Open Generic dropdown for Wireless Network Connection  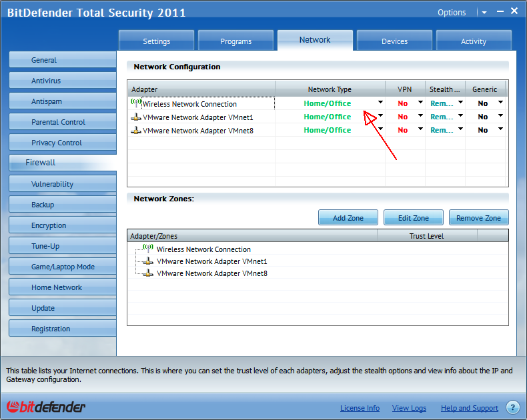500,102
